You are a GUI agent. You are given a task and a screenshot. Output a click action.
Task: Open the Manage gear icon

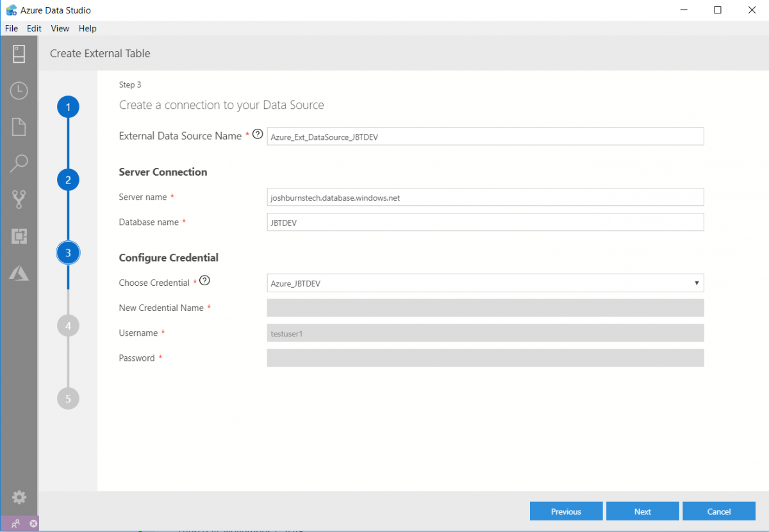tap(19, 497)
